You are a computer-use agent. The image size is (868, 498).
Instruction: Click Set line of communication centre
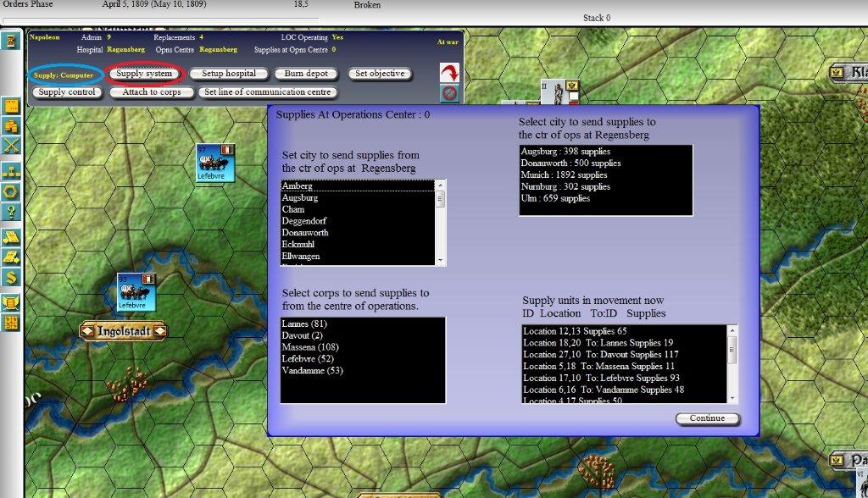[x=267, y=91]
